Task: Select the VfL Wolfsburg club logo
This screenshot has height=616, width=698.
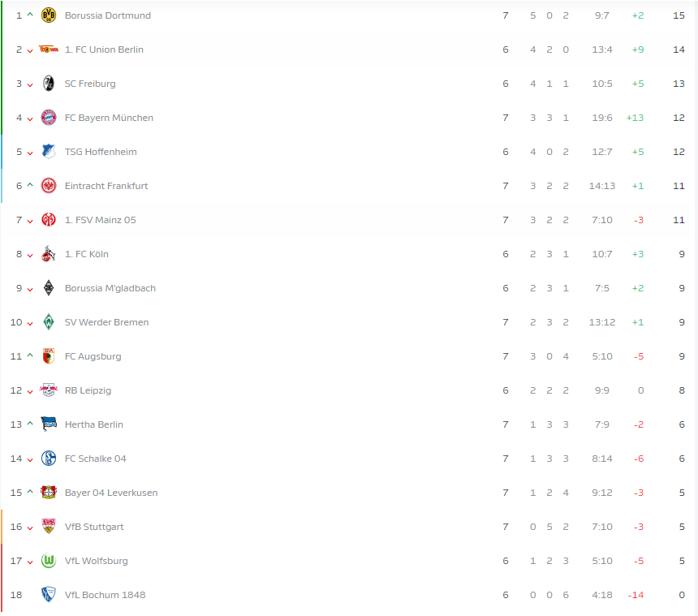Action: coord(49,560)
